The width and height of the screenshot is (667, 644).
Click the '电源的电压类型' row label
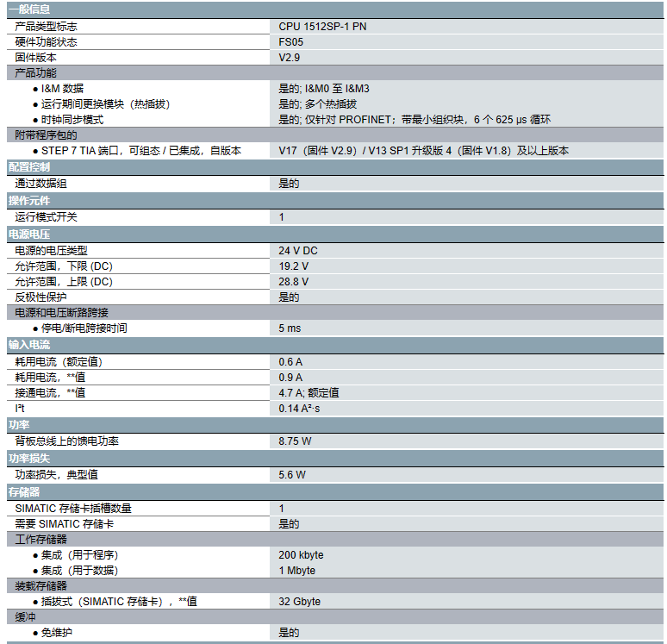tap(51, 251)
